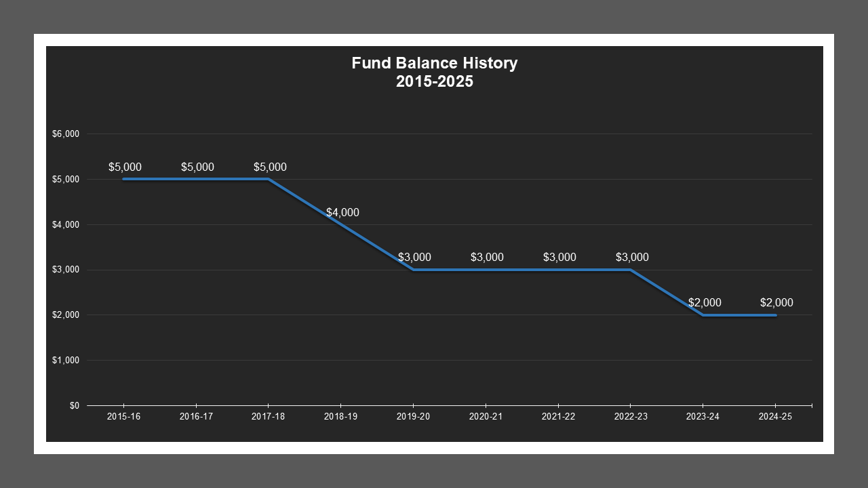Click the chart title "Fund Balance History"
The image size is (868, 488).
click(x=434, y=63)
